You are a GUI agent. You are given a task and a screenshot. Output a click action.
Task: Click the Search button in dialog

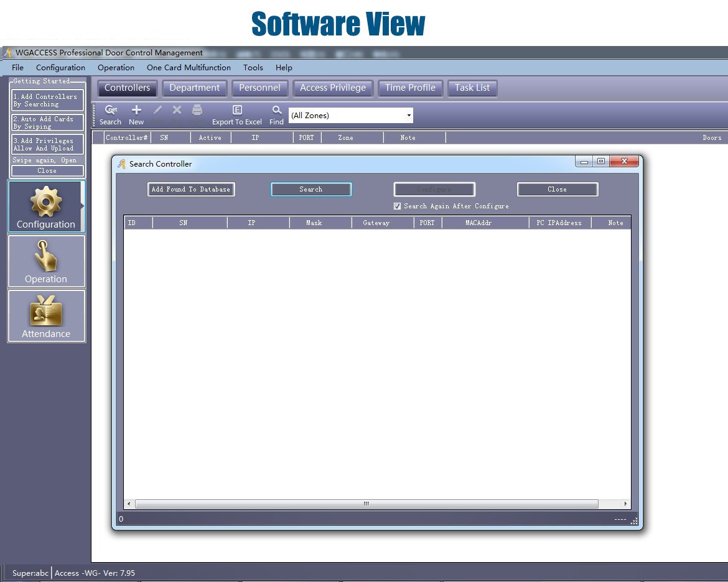(311, 190)
